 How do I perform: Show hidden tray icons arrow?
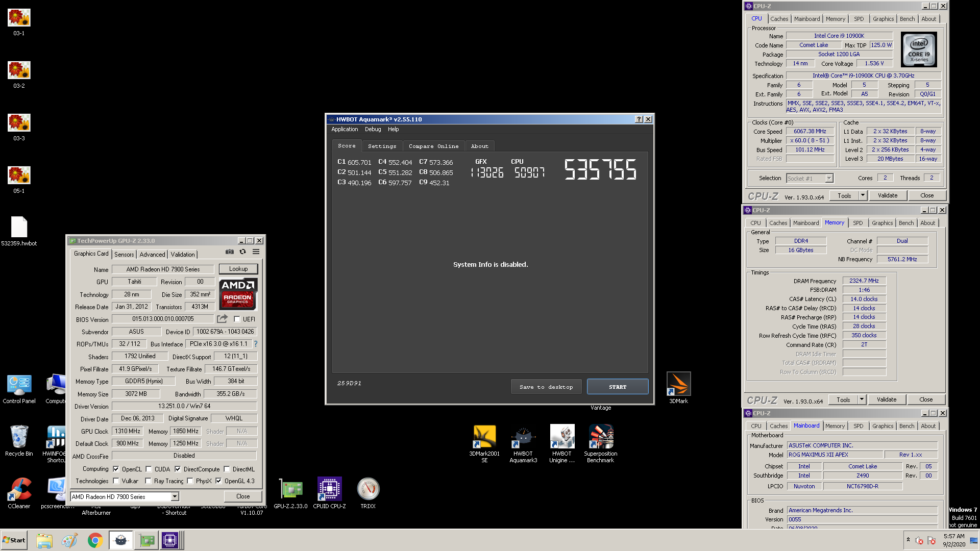pos(908,540)
